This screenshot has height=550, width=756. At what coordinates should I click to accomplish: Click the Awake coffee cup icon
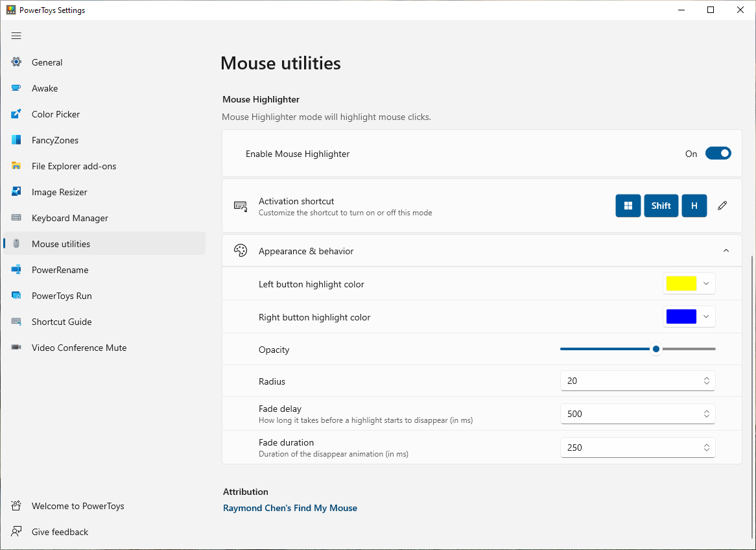(x=16, y=88)
